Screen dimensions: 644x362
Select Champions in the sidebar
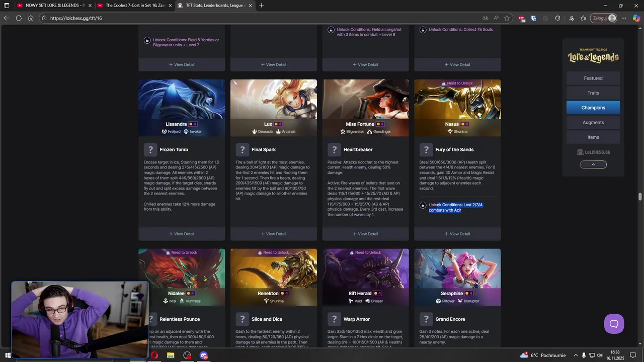593,108
